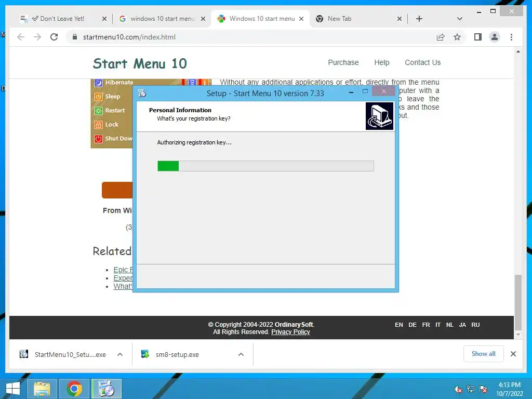Click the network tray icon
Viewport: 532px width, 399px height.
tap(470, 389)
